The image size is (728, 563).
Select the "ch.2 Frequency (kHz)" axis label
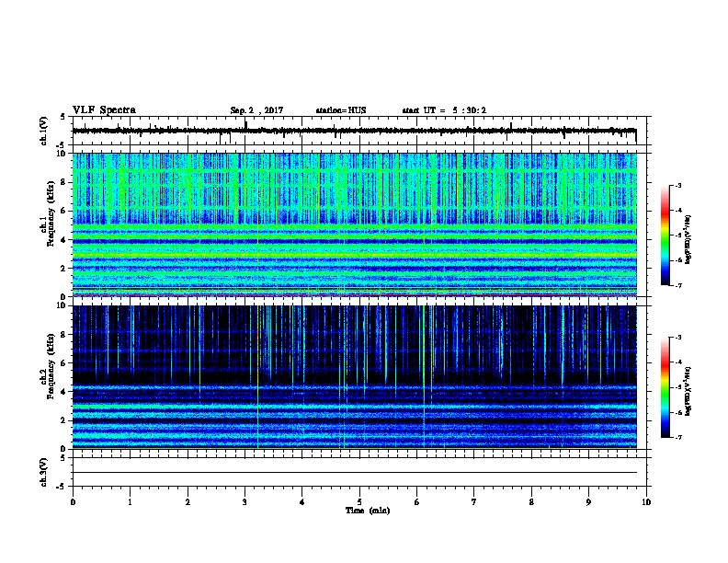click(47, 366)
